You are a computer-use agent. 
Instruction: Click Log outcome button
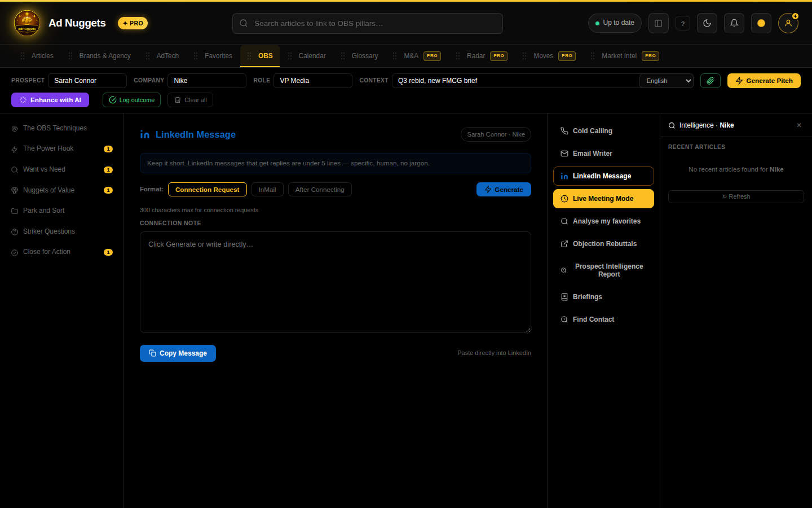[x=131, y=100]
